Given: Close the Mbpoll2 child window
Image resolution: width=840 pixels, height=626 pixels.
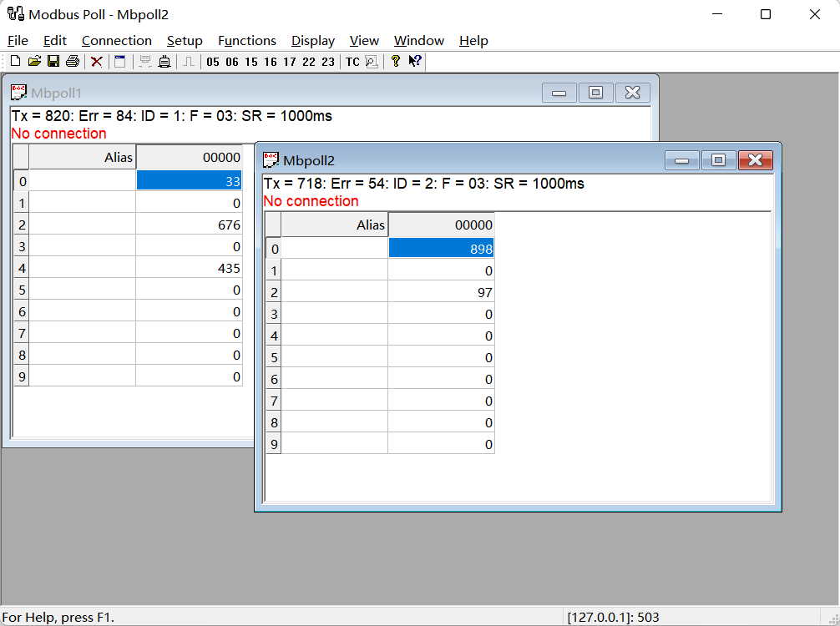Looking at the screenshot, I should [756, 159].
